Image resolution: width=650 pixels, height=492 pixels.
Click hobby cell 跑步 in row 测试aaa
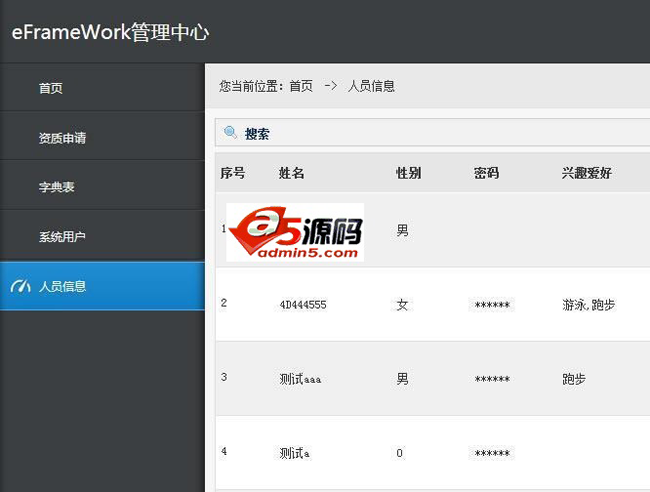coord(574,379)
